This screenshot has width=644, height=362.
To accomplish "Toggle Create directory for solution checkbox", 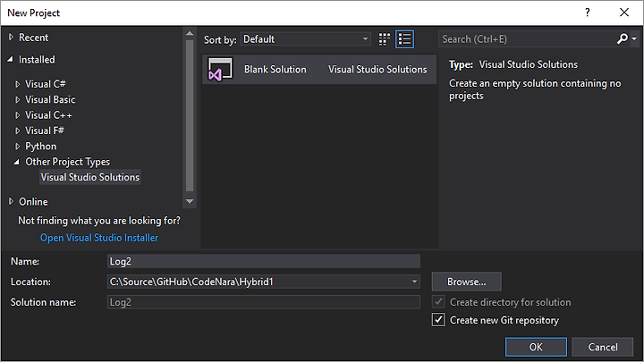I will coord(438,302).
